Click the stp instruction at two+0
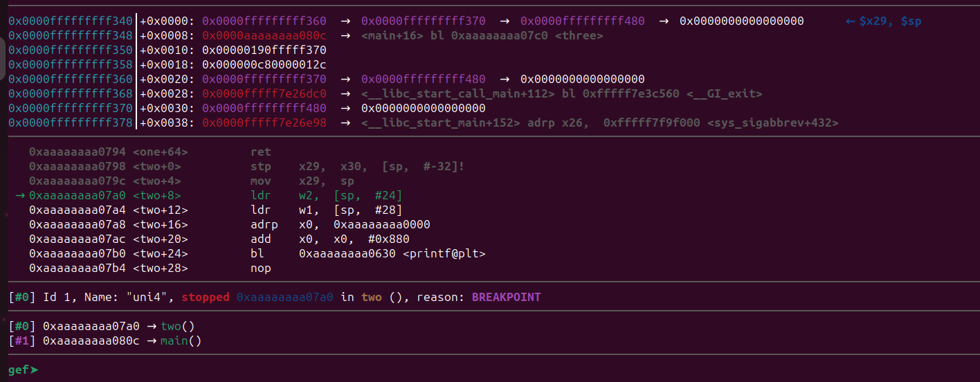The height and width of the screenshot is (382, 980). click(261, 167)
